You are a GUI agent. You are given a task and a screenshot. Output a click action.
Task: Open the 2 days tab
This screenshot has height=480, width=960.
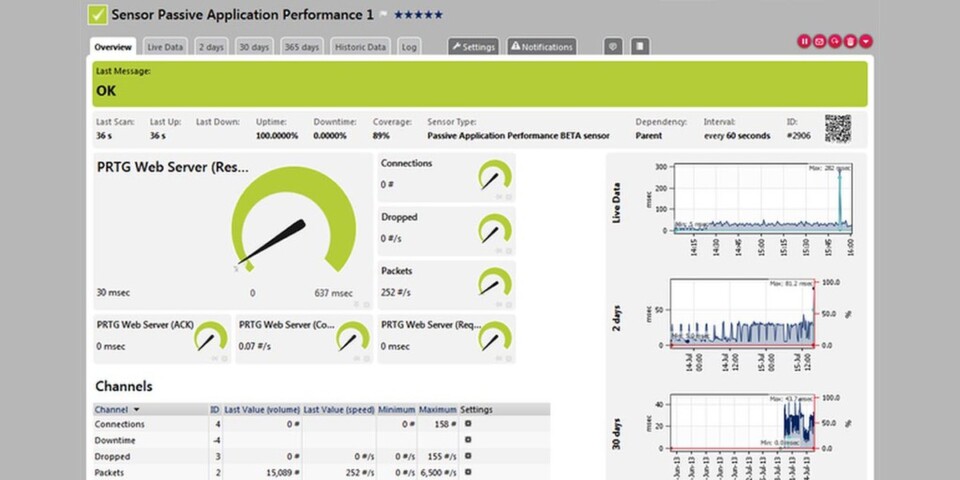pos(211,47)
